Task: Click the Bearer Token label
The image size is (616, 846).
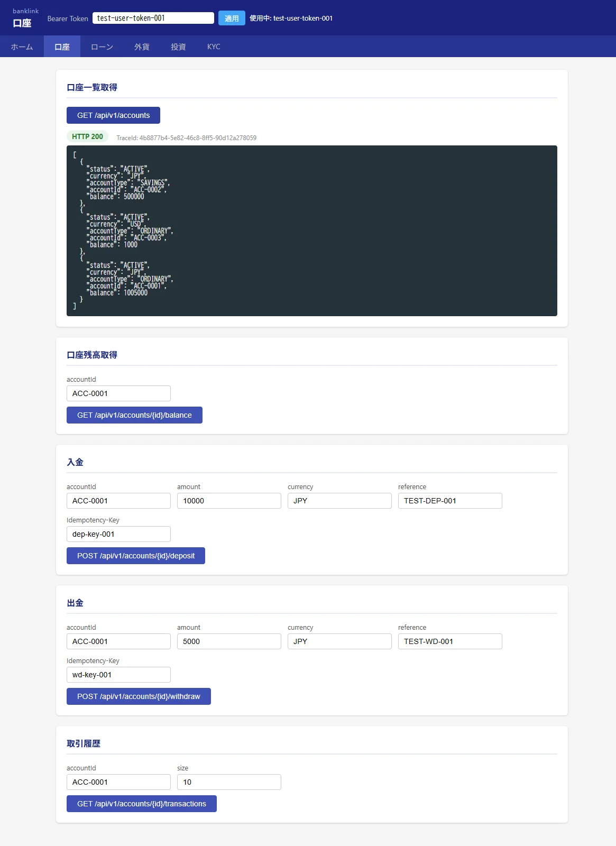Action: click(x=68, y=19)
